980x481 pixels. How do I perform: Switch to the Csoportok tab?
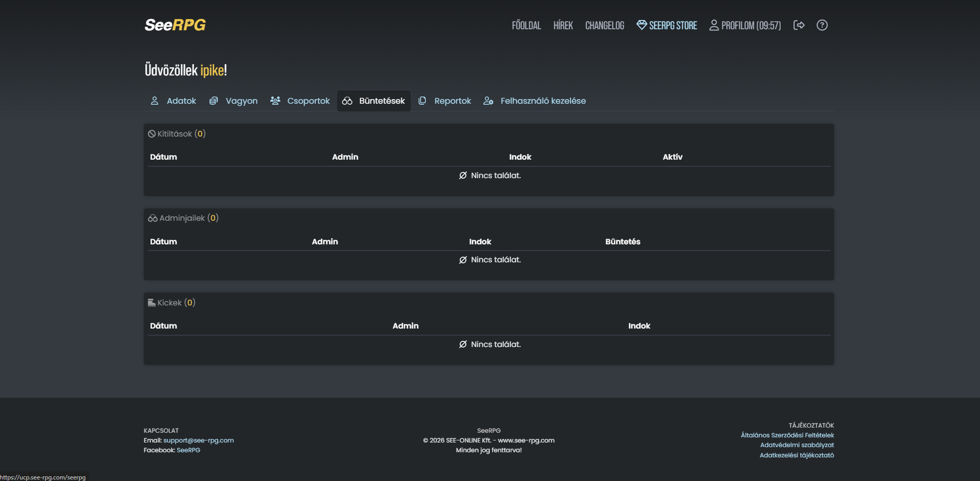300,101
